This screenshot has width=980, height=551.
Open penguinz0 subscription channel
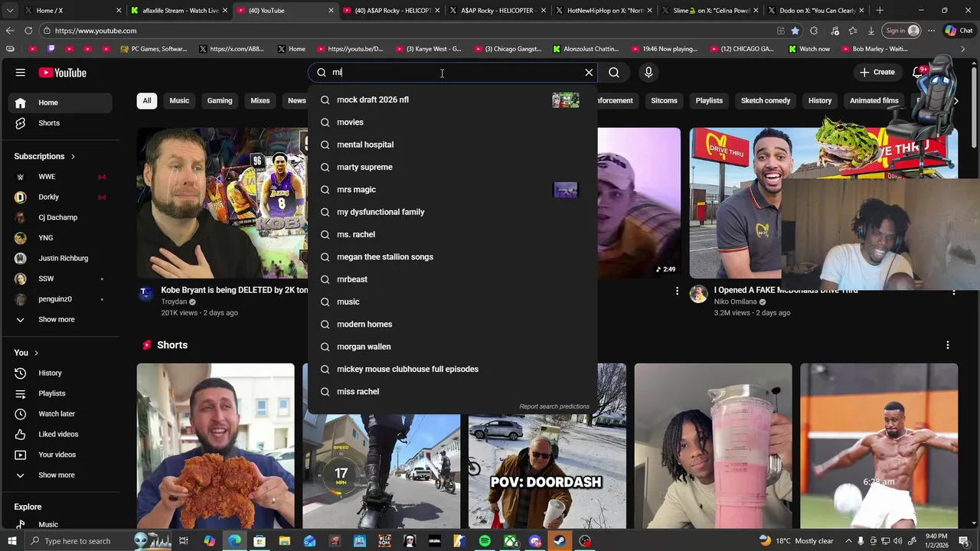[60, 299]
